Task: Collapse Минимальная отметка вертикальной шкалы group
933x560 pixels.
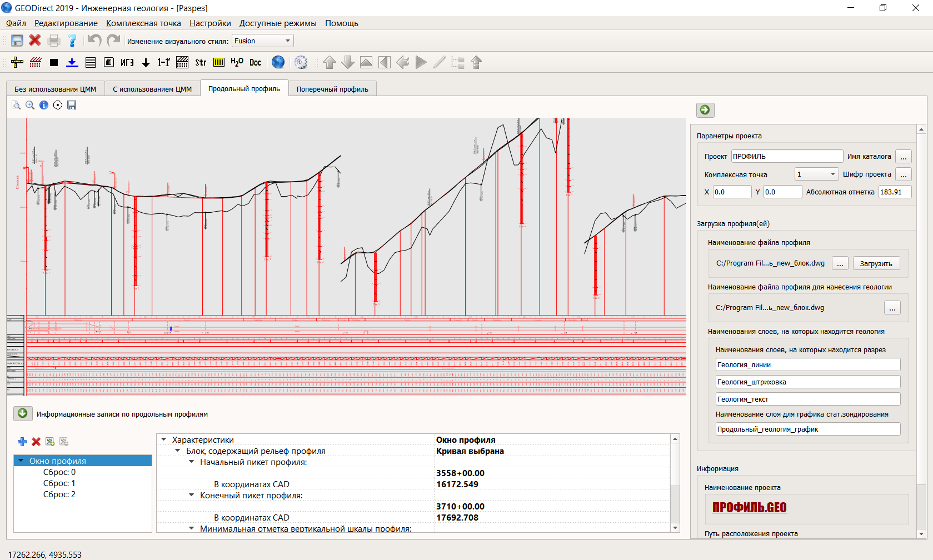Action: [x=192, y=528]
